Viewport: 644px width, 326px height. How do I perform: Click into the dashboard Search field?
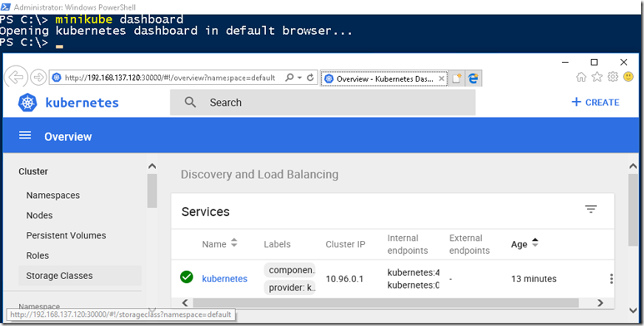[323, 103]
